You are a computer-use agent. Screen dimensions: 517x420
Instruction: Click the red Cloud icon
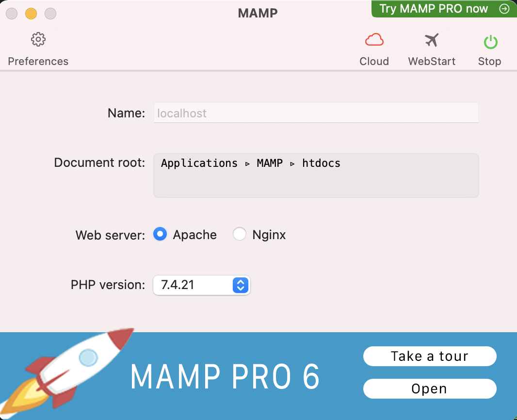pos(374,40)
